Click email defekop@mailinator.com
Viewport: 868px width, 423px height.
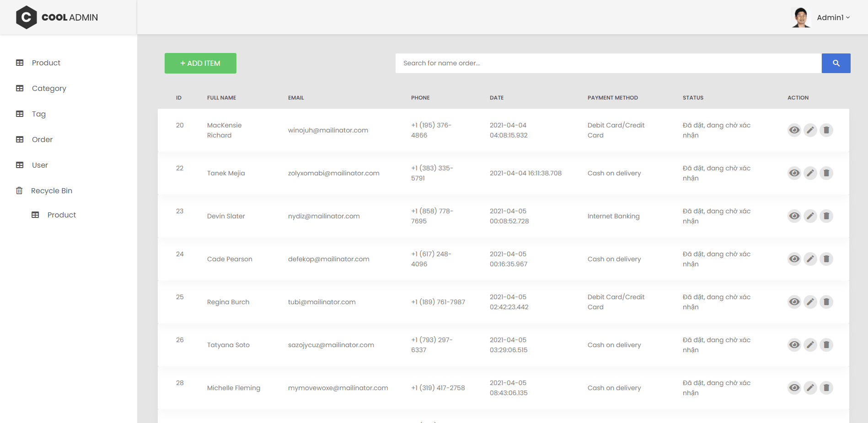(329, 259)
